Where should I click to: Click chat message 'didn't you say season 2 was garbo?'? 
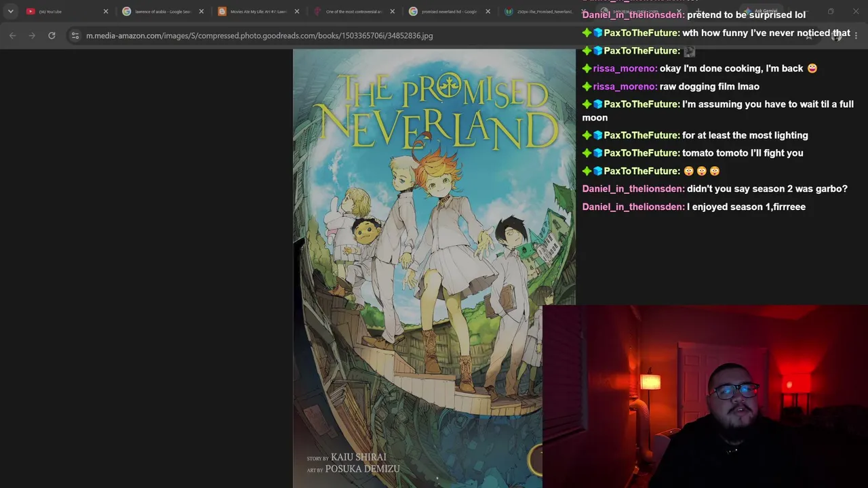(x=767, y=188)
